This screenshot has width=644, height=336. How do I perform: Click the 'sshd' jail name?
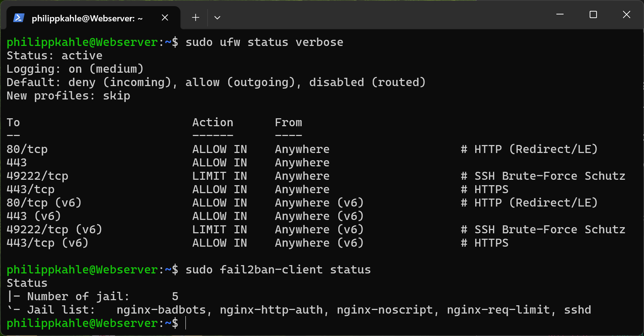(x=577, y=310)
